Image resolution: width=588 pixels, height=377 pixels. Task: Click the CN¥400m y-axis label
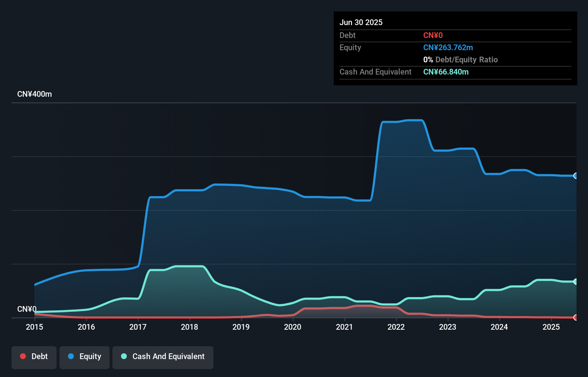34,94
